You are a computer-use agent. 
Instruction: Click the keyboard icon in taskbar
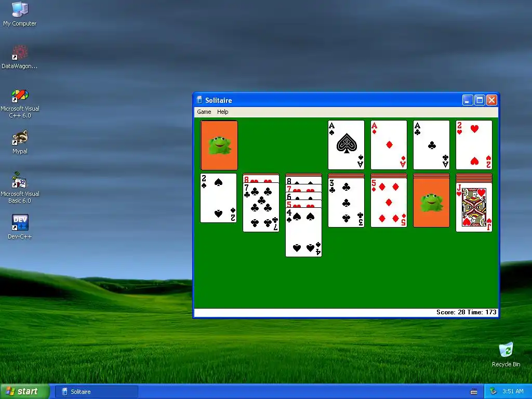tap(474, 392)
